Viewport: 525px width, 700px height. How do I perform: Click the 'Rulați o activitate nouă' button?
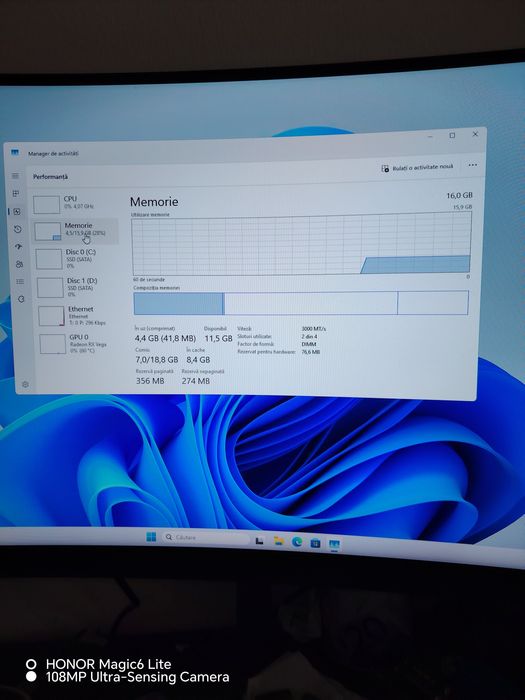(417, 167)
